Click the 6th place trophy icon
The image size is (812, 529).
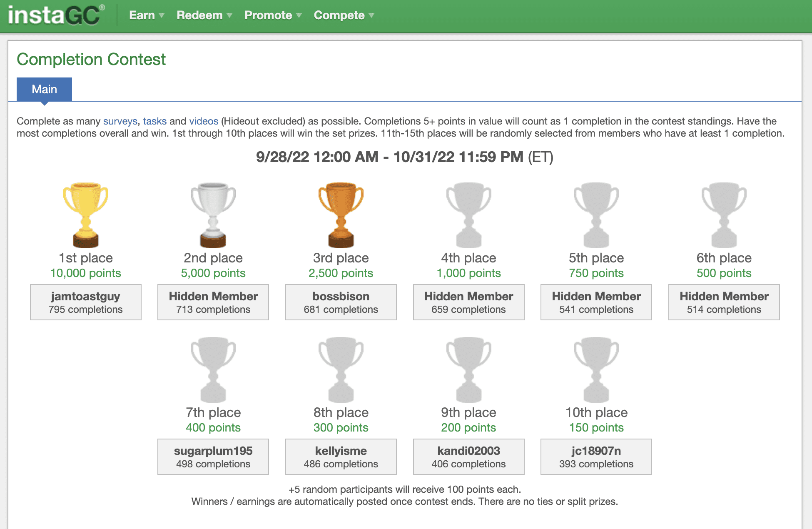click(x=724, y=215)
